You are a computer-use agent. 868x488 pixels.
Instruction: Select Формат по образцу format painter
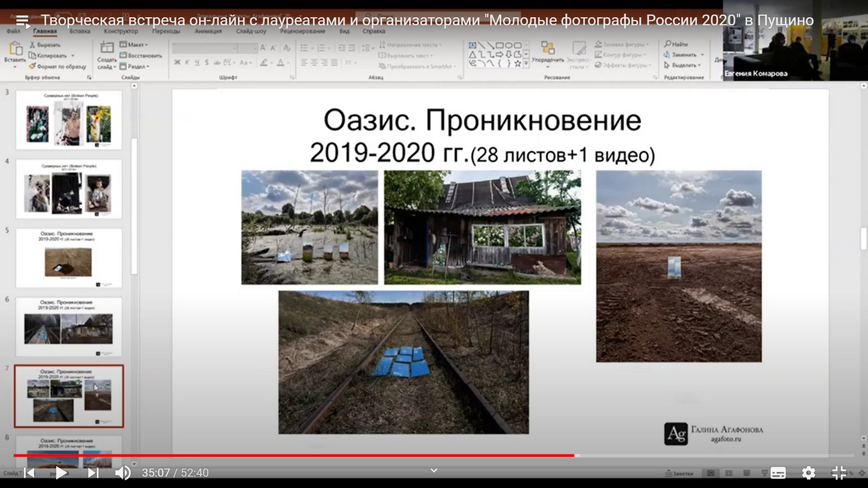[57, 66]
